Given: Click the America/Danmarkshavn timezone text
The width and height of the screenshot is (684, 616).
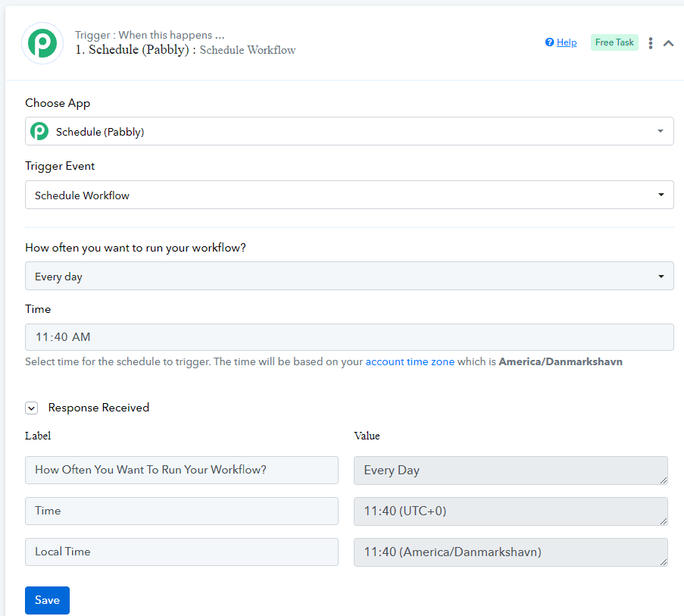Looking at the screenshot, I should 561,361.
